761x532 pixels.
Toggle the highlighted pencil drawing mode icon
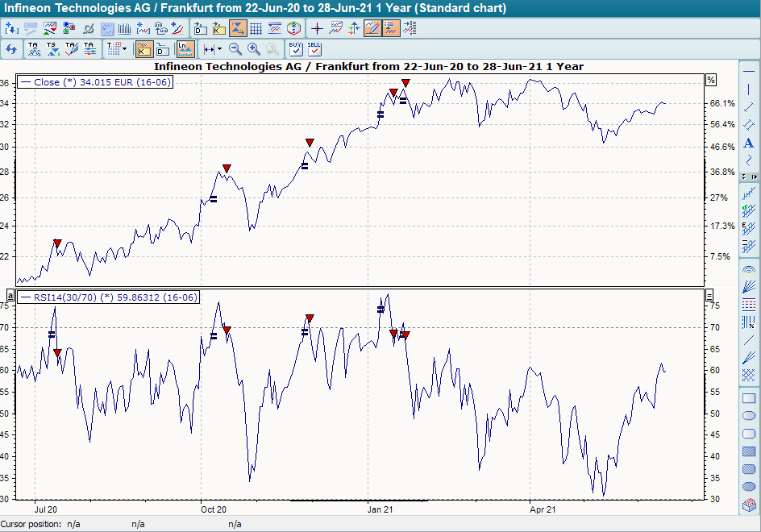click(372, 27)
